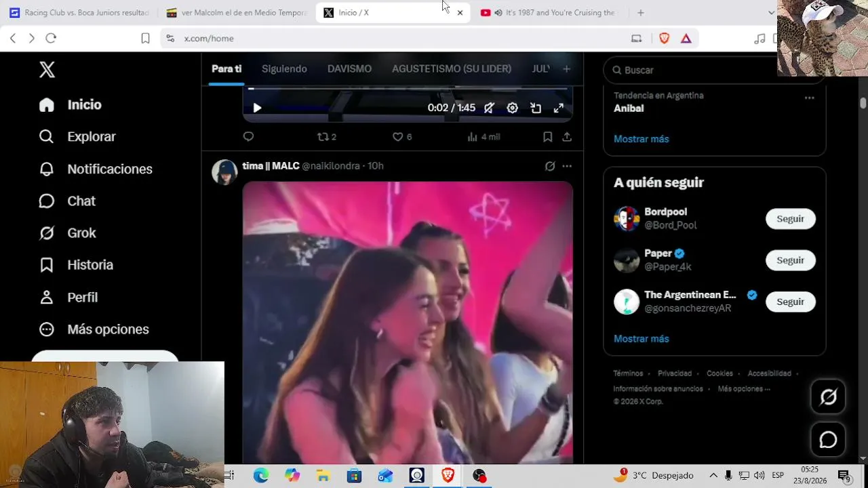Open Microsoft Edge from the taskbar
The height and width of the screenshot is (488, 868).
click(x=261, y=476)
